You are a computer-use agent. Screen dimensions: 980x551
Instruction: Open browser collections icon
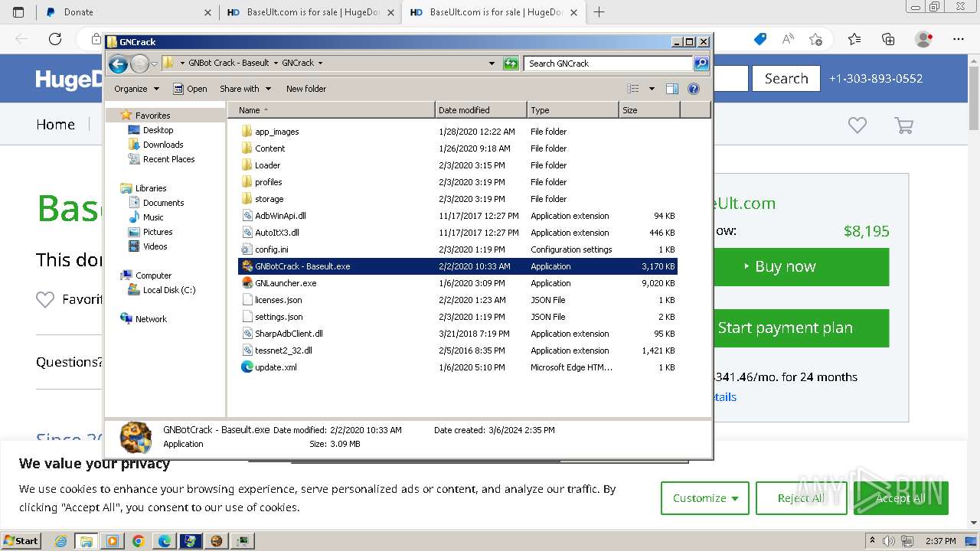[x=888, y=39]
